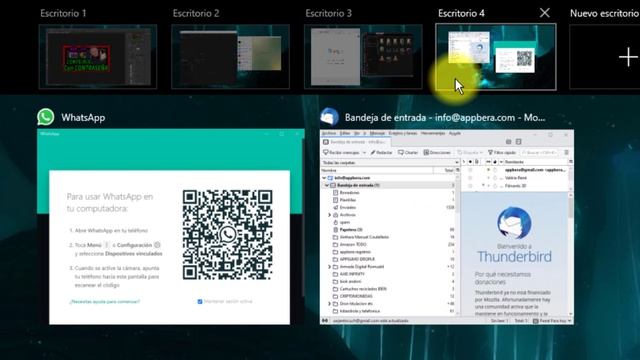
Task: Click Redactar to compose a message
Action: 381,153
